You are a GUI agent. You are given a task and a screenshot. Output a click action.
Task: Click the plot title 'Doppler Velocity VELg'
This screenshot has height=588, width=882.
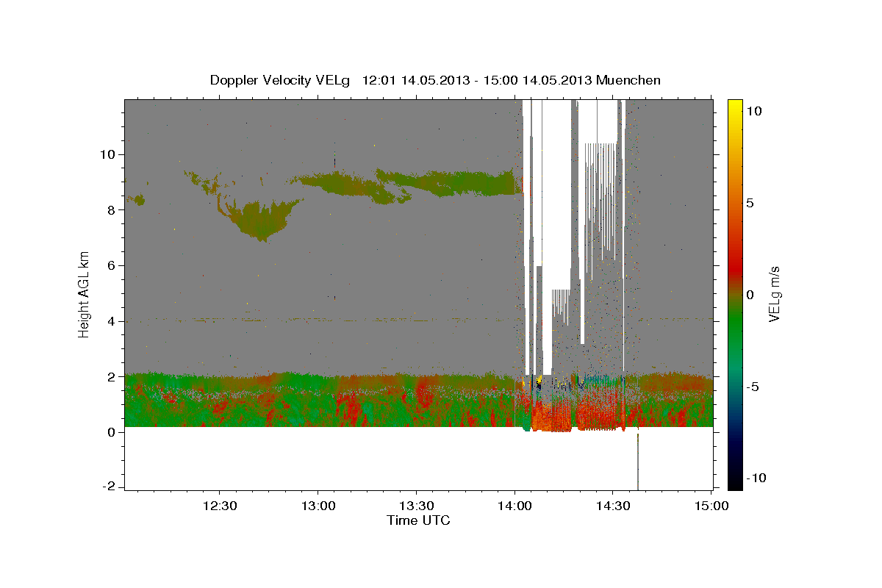[281, 80]
